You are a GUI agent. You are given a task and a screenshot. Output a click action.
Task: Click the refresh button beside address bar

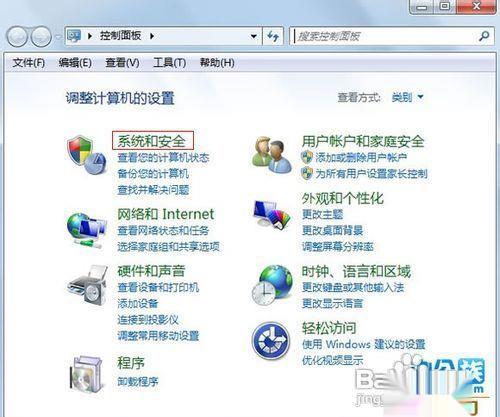(x=273, y=36)
